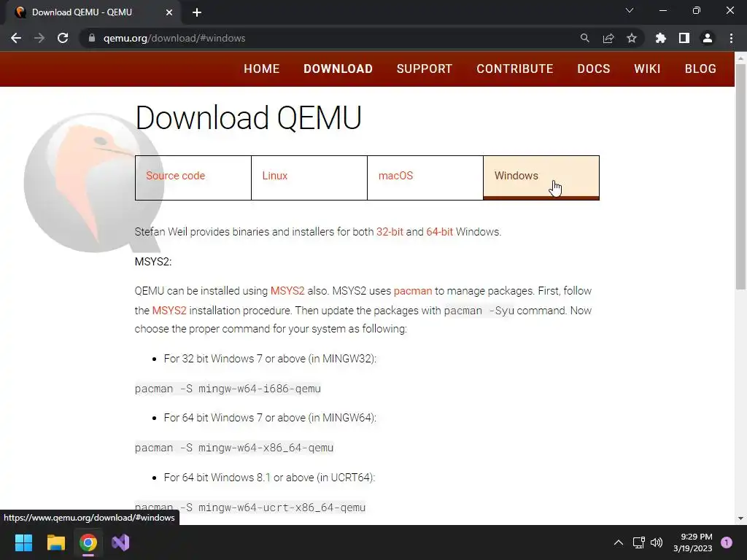Click the page vertical scrollbar thumb
Image resolution: width=747 pixels, height=560 pixels.
pos(740,176)
